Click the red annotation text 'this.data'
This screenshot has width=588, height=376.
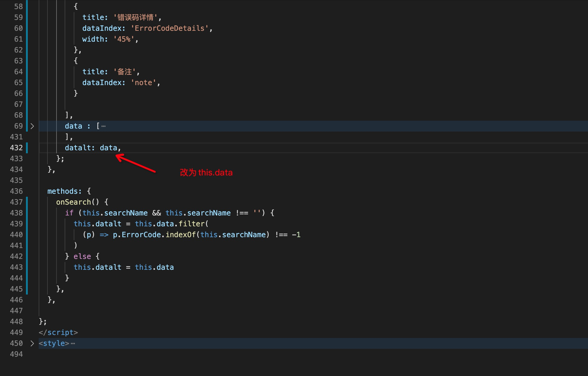215,173
